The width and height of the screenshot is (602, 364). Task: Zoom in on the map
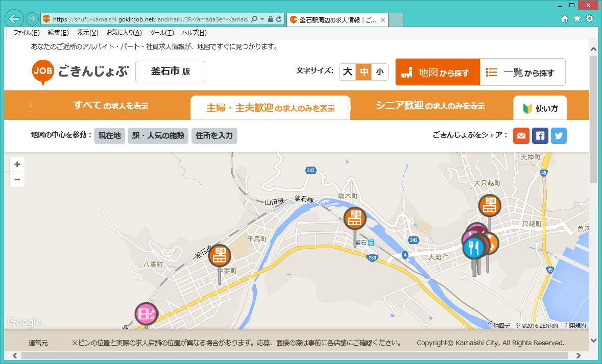pyautogui.click(x=17, y=164)
